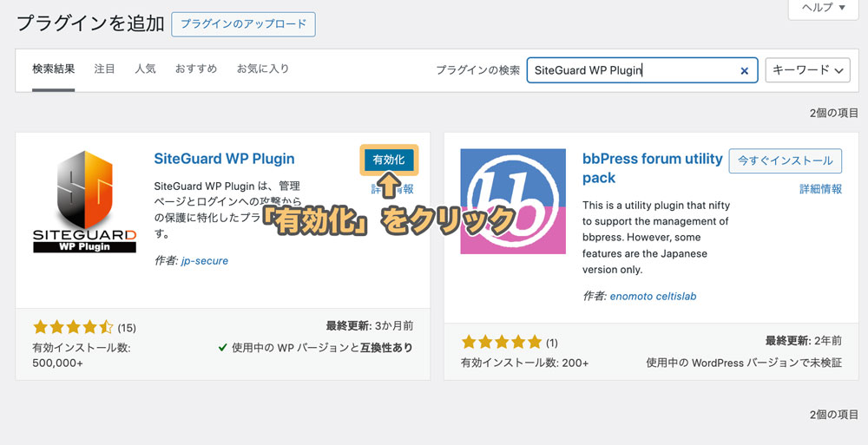Click the SiteGuard star rating
Viewport: 868px width, 445px height.
(73, 327)
